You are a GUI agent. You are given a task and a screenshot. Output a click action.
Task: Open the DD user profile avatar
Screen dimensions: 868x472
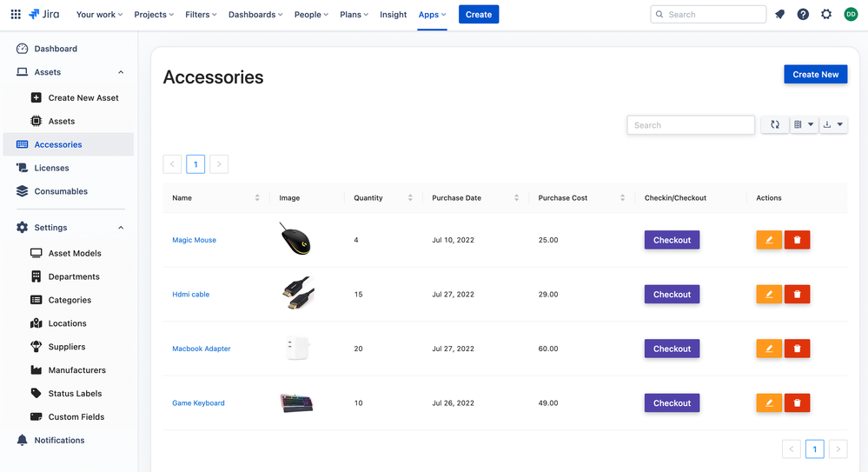tap(851, 15)
